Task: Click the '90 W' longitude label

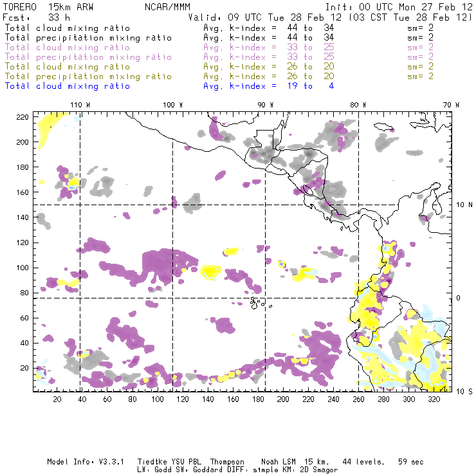Action: (x=266, y=105)
